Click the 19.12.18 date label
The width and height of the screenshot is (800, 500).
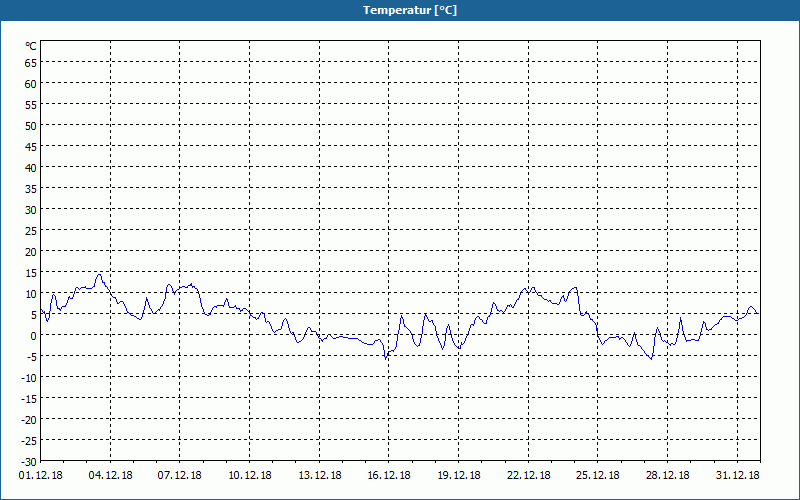click(459, 475)
